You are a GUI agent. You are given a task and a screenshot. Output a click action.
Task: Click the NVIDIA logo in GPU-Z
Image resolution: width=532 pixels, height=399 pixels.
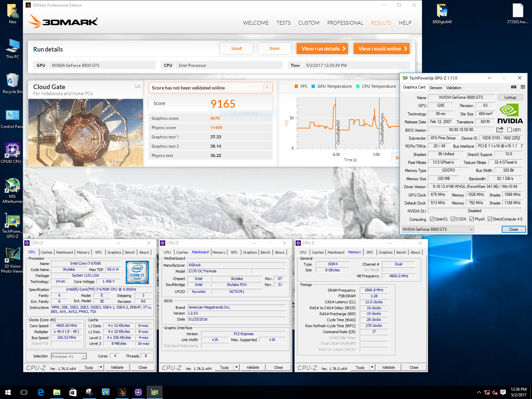pyautogui.click(x=510, y=114)
